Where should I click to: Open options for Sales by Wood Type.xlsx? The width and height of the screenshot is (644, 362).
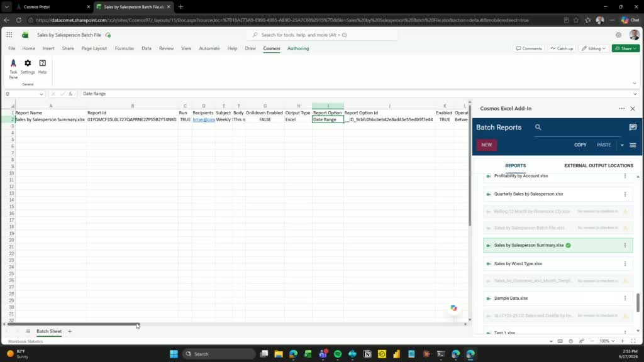(x=625, y=264)
